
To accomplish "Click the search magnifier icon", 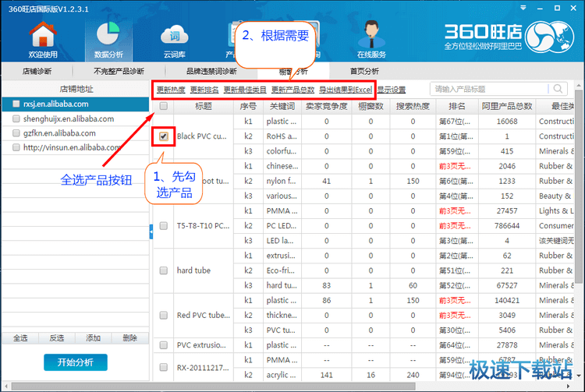I will pyautogui.click(x=558, y=89).
